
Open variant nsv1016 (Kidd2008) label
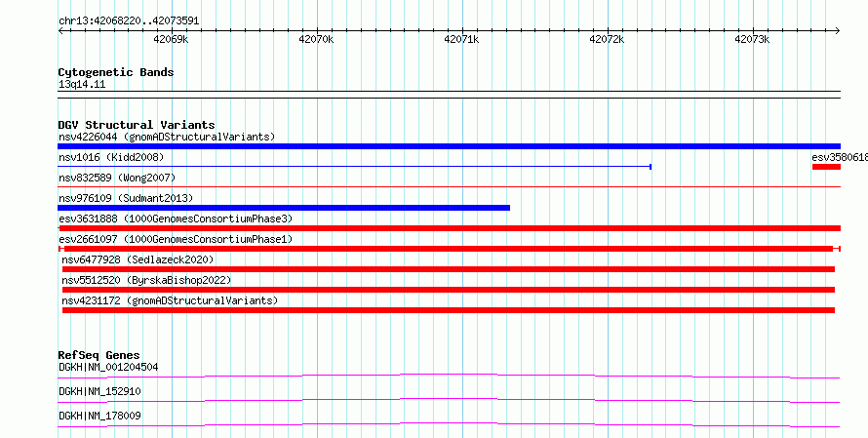pyautogui.click(x=111, y=158)
